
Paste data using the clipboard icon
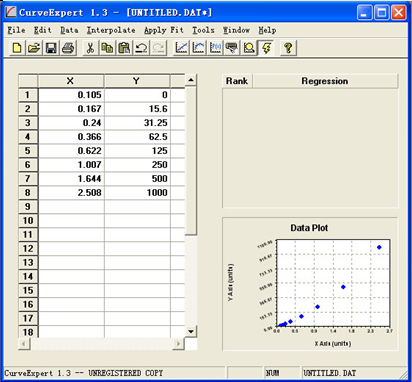coord(124,48)
